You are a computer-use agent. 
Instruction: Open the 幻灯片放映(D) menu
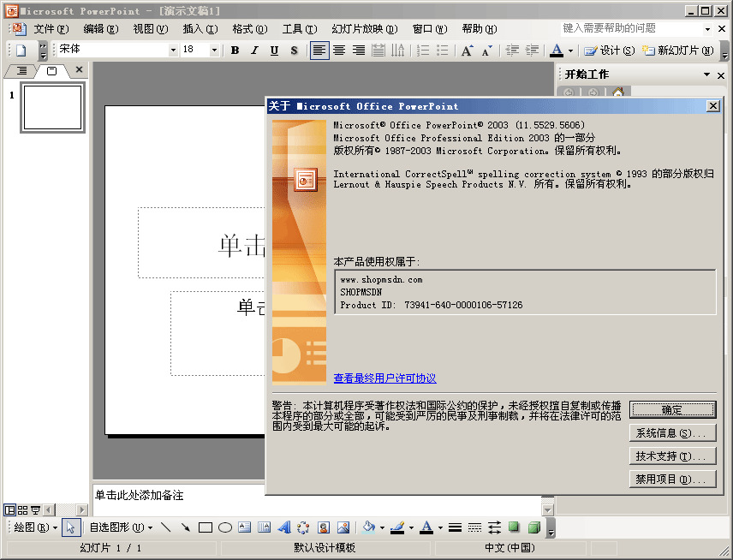click(x=365, y=29)
